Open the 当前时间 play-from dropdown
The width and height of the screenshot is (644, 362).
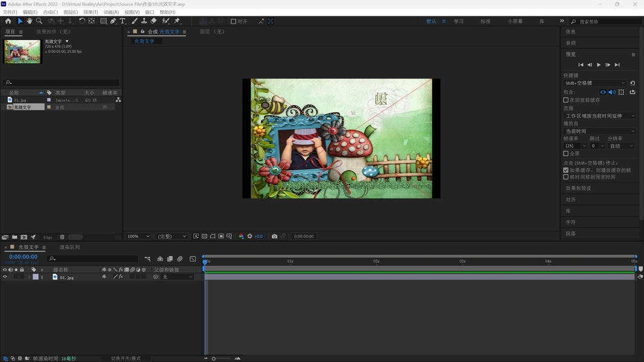(x=600, y=131)
